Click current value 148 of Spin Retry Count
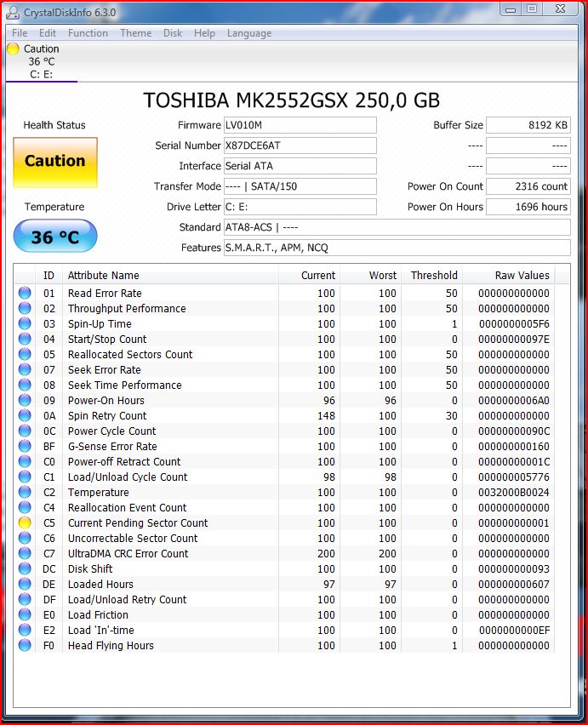The width and height of the screenshot is (588, 725). (326, 415)
